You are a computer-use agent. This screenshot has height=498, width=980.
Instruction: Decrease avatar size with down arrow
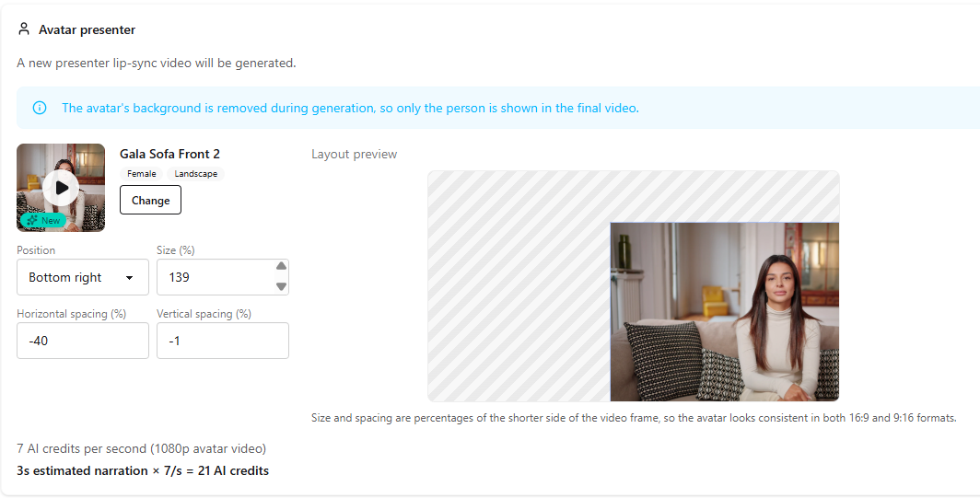[x=281, y=287]
